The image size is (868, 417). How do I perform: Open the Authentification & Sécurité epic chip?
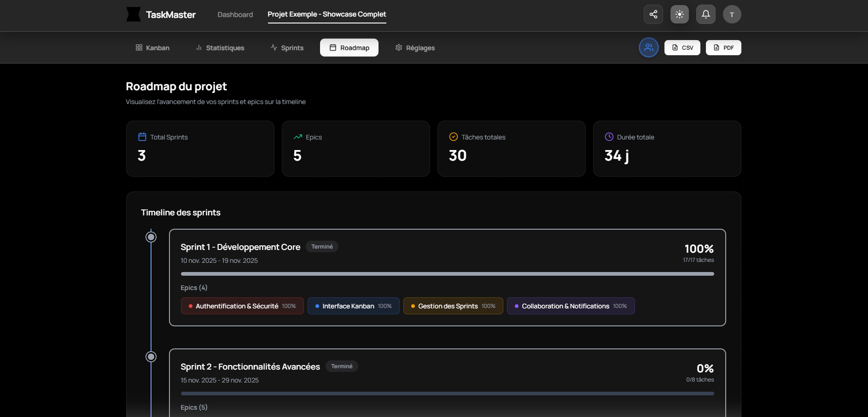242,306
